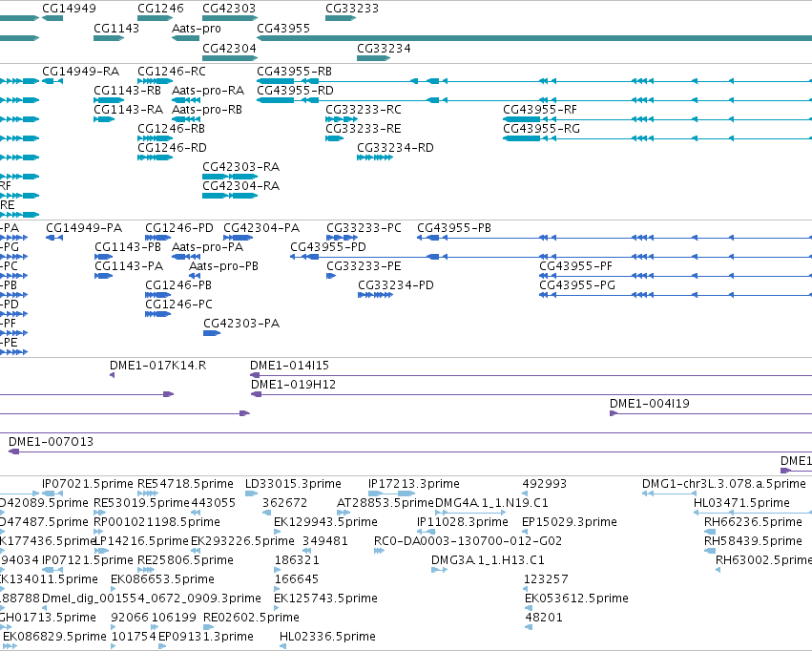Select transcript Aats-pro-RB
Screen dimensions: 812x651
tap(207, 109)
